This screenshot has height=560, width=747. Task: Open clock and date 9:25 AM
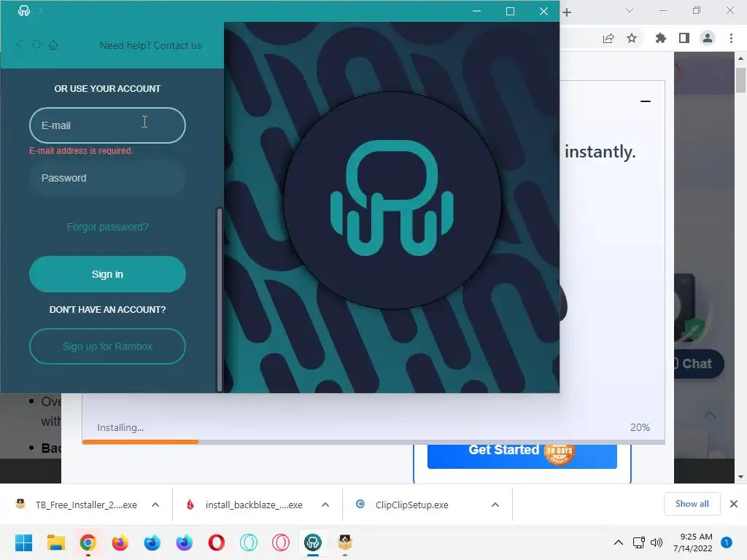pyautogui.click(x=693, y=542)
